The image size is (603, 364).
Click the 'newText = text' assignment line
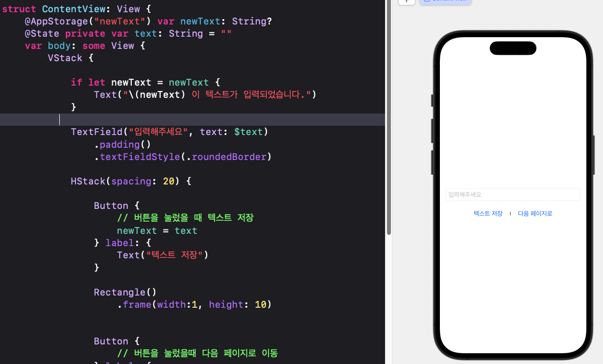pos(157,230)
